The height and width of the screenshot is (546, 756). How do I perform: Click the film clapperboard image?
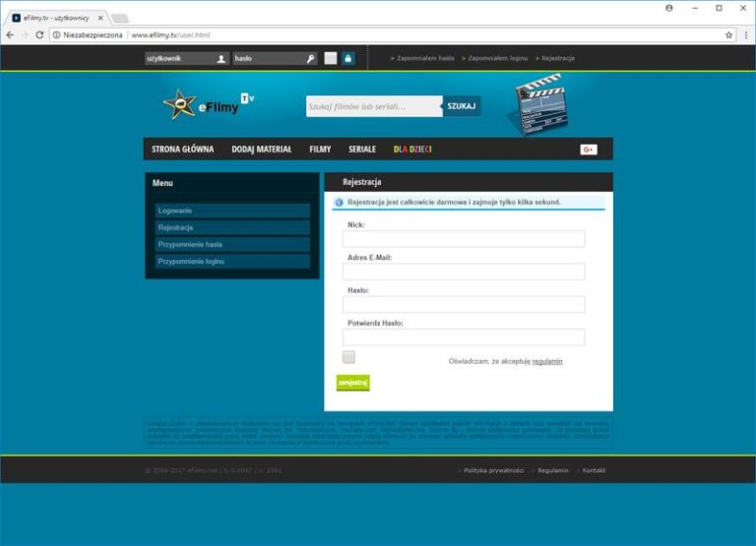[x=538, y=104]
